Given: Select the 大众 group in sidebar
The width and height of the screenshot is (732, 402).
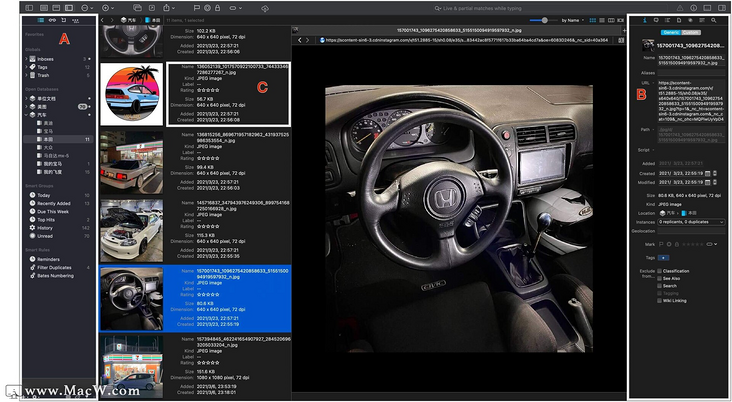Looking at the screenshot, I should (58, 148).
